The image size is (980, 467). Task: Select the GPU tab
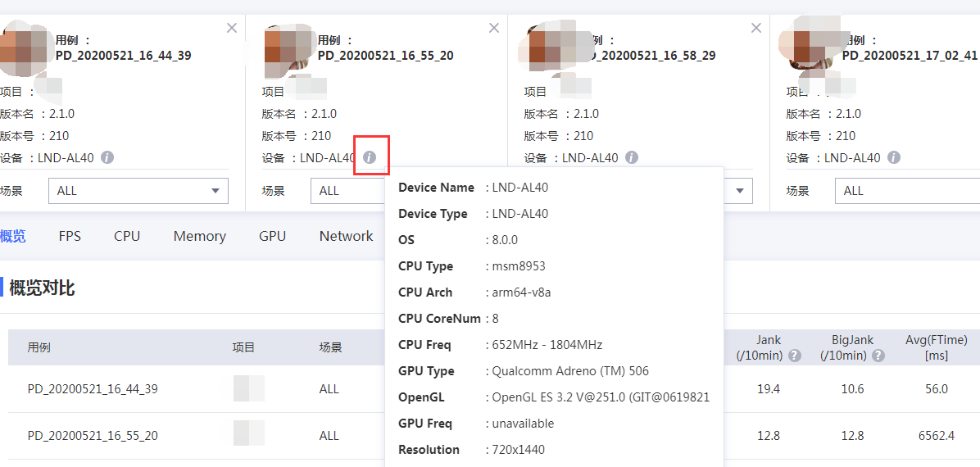click(x=272, y=236)
